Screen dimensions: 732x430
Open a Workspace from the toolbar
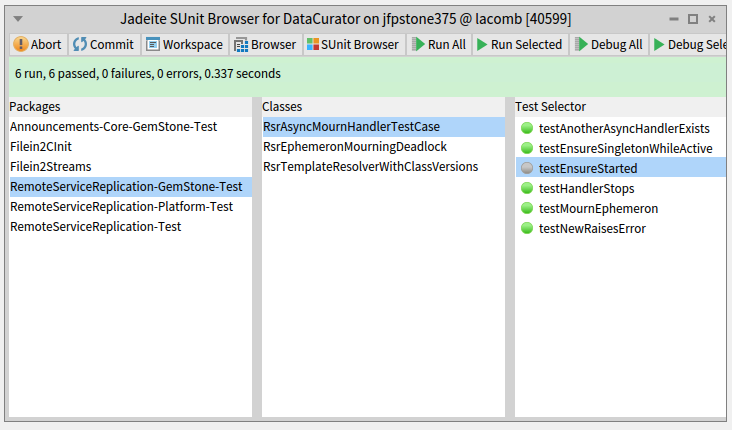click(183, 44)
